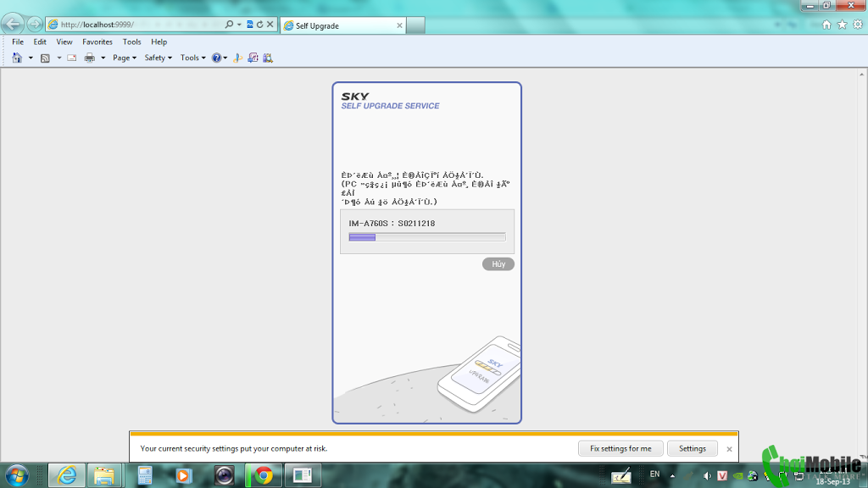Image resolution: width=868 pixels, height=488 pixels.
Task: Click the yellow and blue toolbar add-on icon
Action: [x=237, y=58]
